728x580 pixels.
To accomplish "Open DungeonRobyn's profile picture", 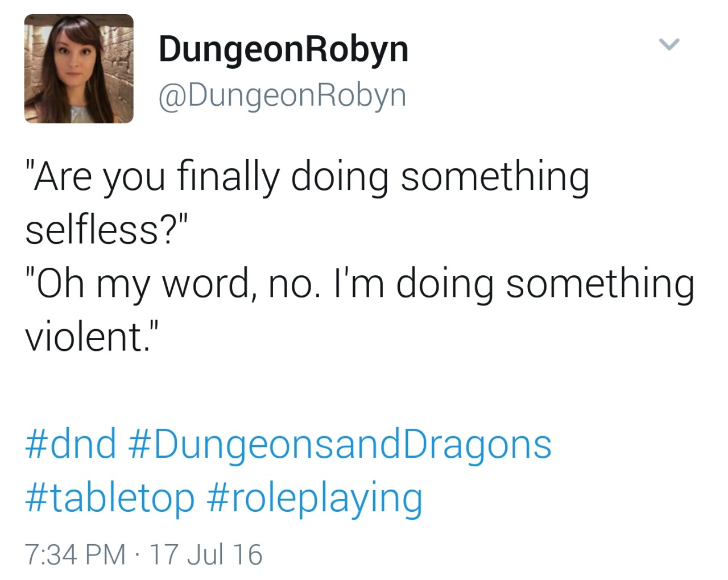I will coord(78,69).
